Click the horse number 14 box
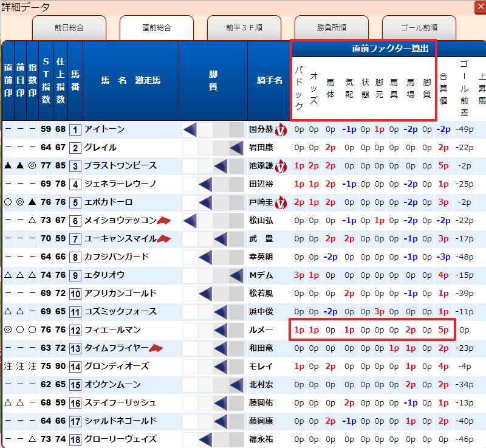486x448 pixels. point(75,367)
